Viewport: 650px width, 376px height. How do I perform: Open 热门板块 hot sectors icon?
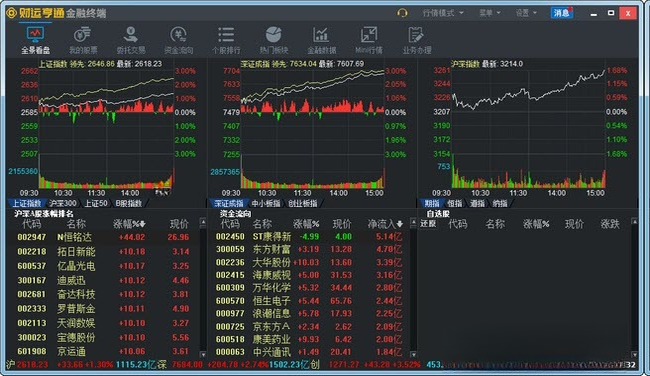pos(274,40)
